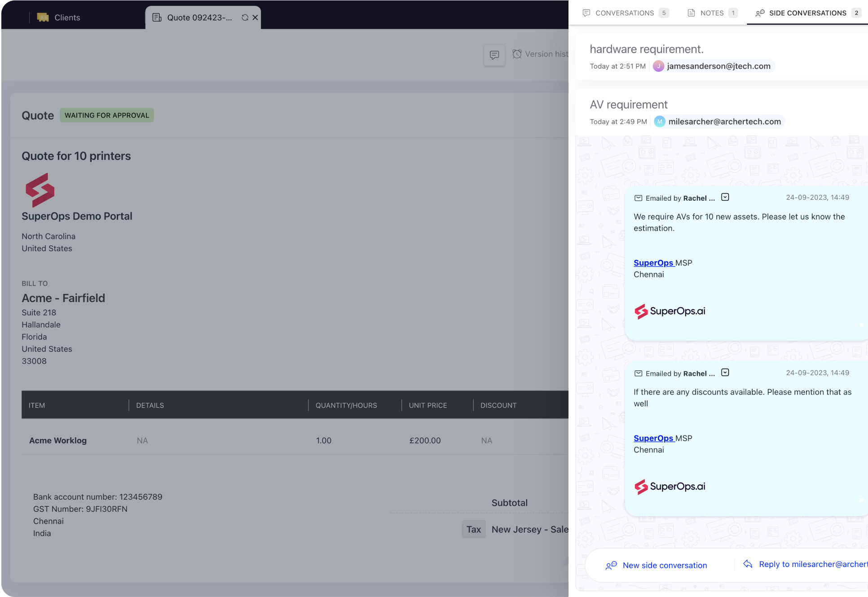This screenshot has height=597, width=868.
Task: Close the Quote 092423 tab
Action: 255,17
